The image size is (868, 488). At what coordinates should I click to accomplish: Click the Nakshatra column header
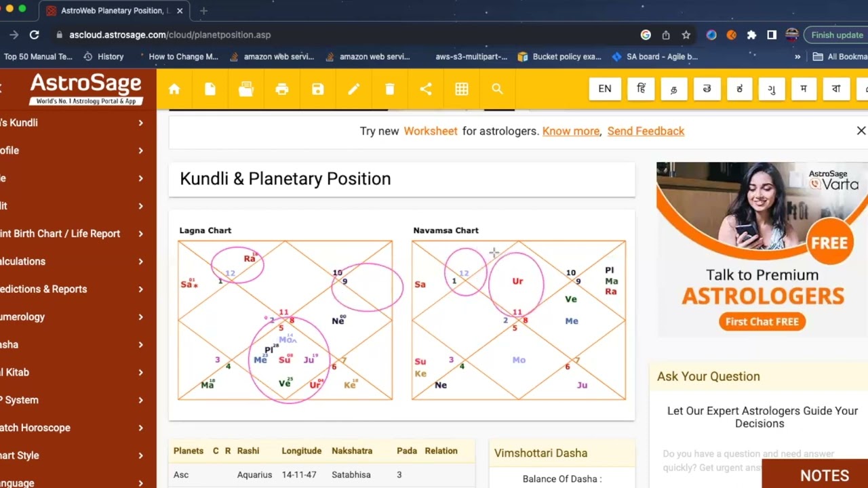352,451
